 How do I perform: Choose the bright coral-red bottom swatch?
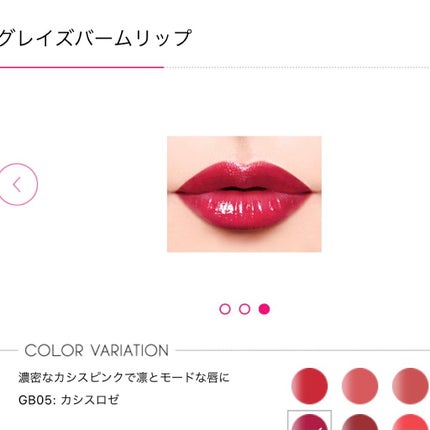[410, 422]
